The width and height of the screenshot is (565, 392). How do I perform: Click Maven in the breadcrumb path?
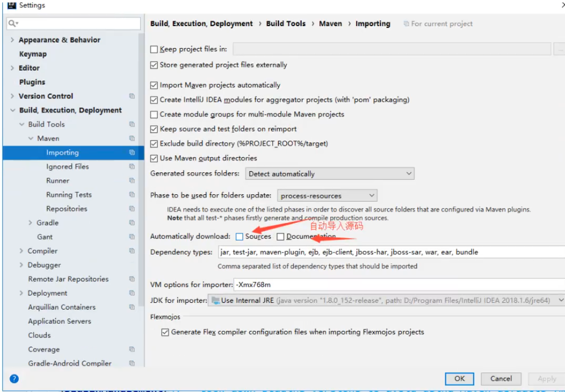[331, 24]
